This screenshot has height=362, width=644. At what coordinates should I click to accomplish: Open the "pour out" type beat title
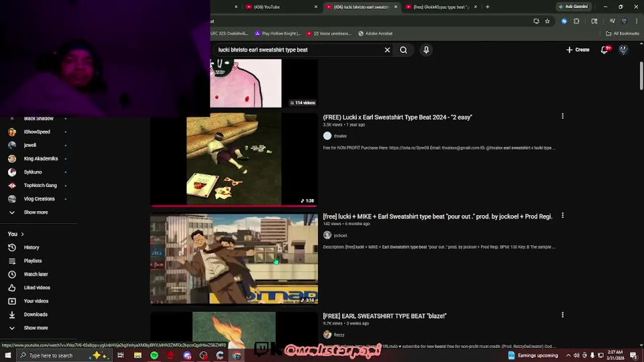coord(438,216)
